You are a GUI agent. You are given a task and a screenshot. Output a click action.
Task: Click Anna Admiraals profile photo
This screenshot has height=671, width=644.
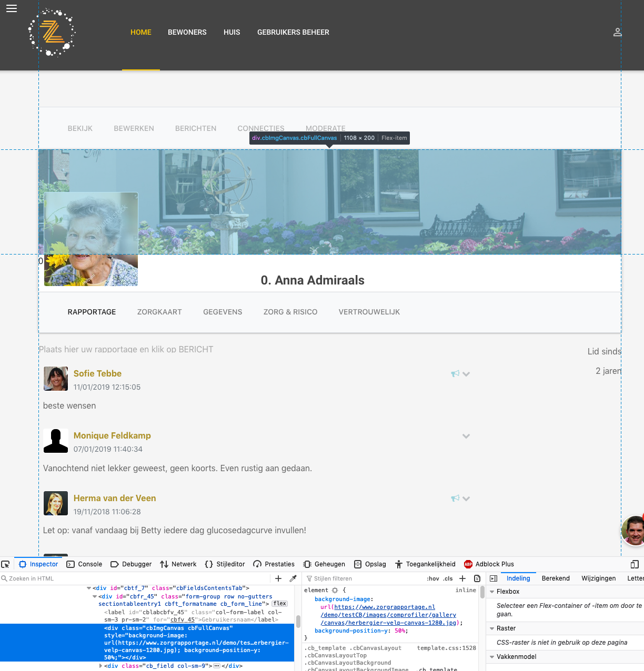[x=91, y=239]
